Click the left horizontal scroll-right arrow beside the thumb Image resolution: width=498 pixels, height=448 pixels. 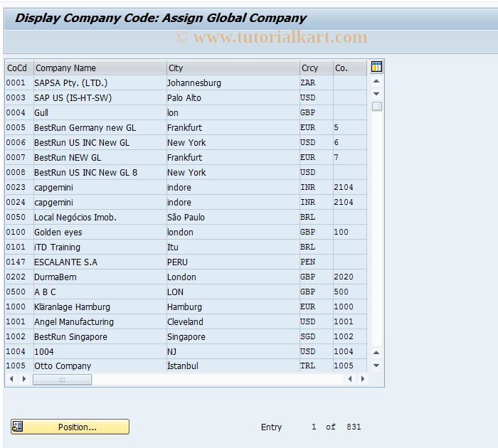pos(23,379)
